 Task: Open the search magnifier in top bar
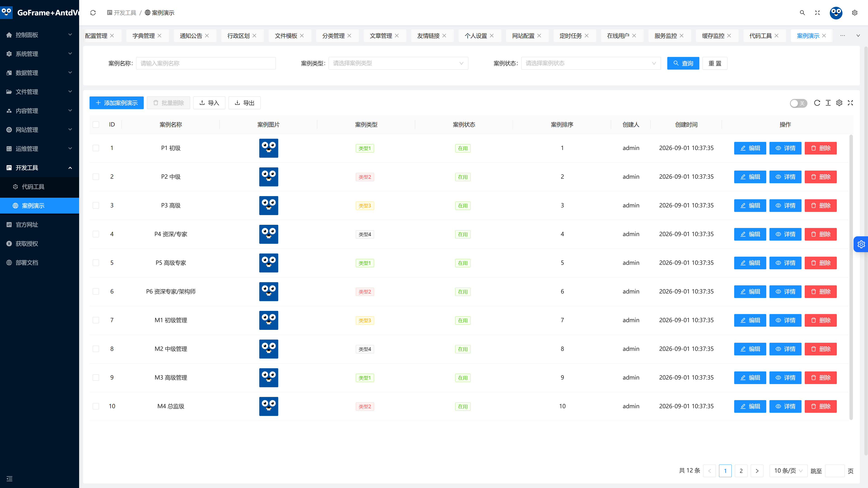(x=802, y=13)
